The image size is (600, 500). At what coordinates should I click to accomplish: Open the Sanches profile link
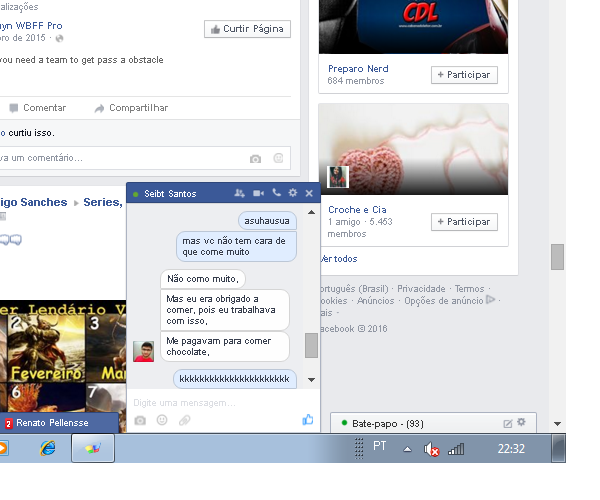point(34,202)
